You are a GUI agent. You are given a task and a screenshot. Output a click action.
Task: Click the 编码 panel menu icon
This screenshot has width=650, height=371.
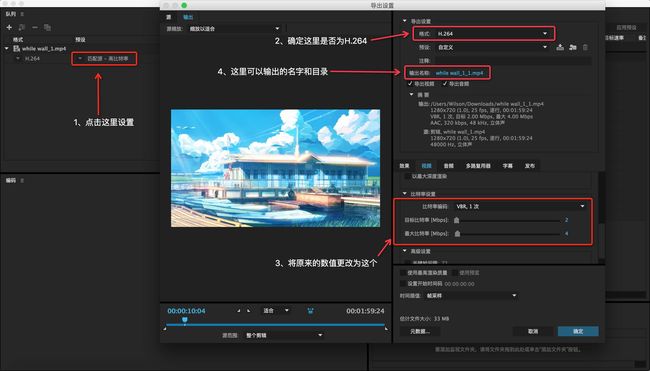pos(22,181)
